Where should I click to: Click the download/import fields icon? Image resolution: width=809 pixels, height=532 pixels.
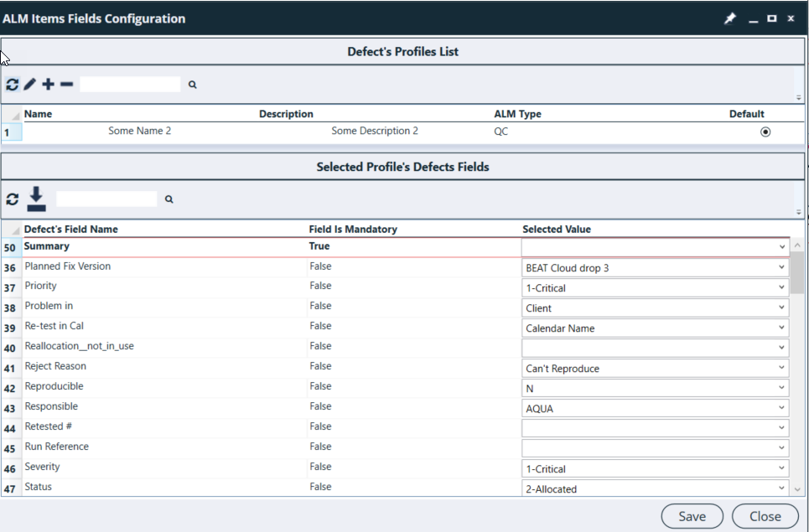tap(36, 199)
